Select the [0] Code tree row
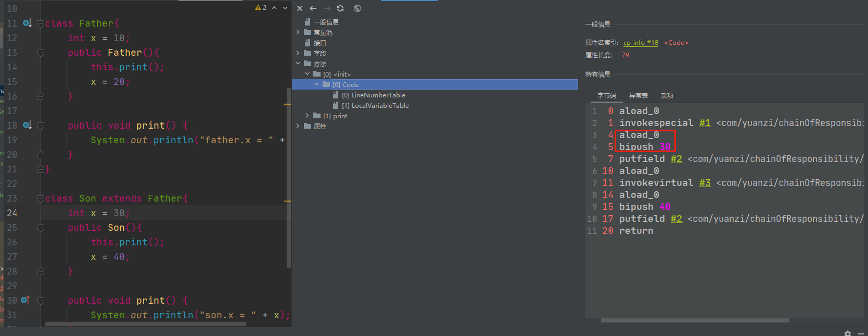The image size is (868, 336). [435, 84]
